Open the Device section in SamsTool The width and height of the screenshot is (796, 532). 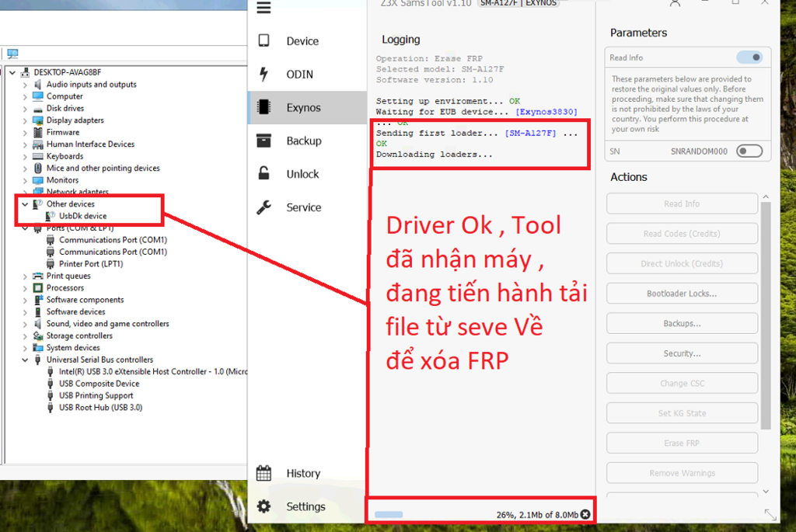pyautogui.click(x=306, y=40)
